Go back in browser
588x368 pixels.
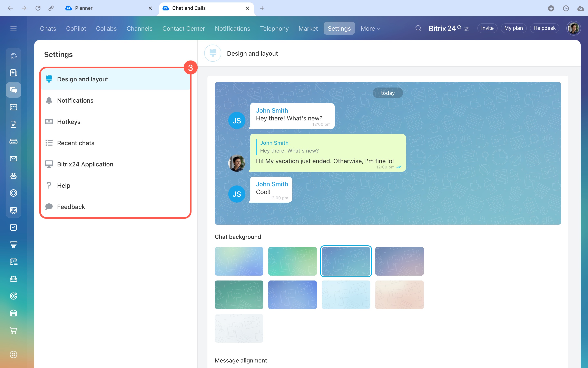10,8
